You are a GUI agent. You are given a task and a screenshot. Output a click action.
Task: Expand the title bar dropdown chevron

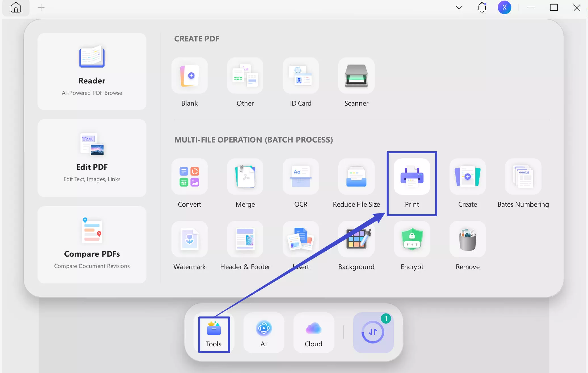tap(459, 8)
